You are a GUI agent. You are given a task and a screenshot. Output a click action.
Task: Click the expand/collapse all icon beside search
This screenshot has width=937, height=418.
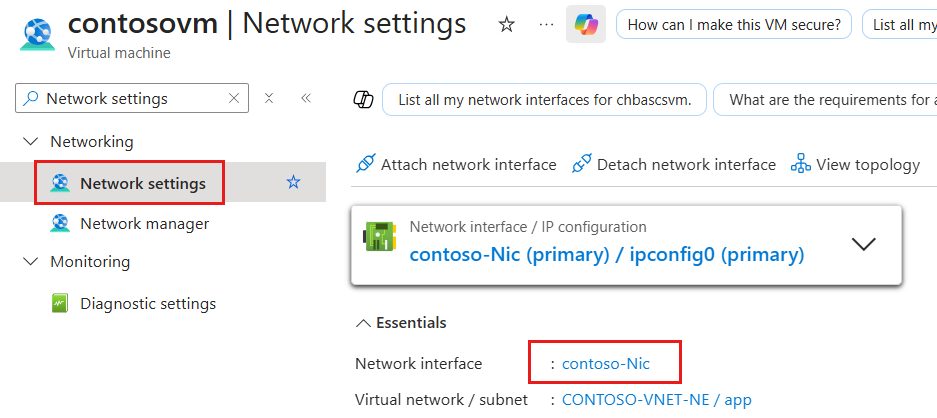[269, 98]
